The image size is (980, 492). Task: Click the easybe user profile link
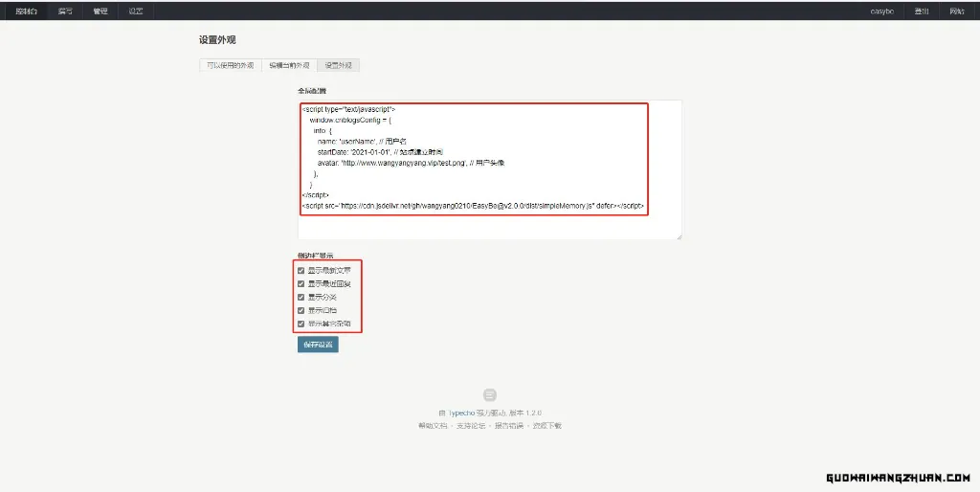point(881,11)
